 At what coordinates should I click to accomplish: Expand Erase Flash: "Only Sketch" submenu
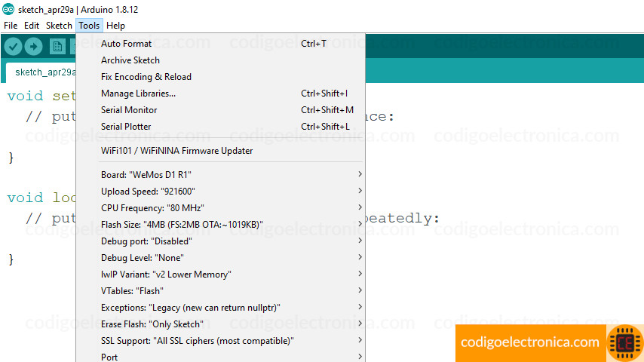(x=220, y=324)
